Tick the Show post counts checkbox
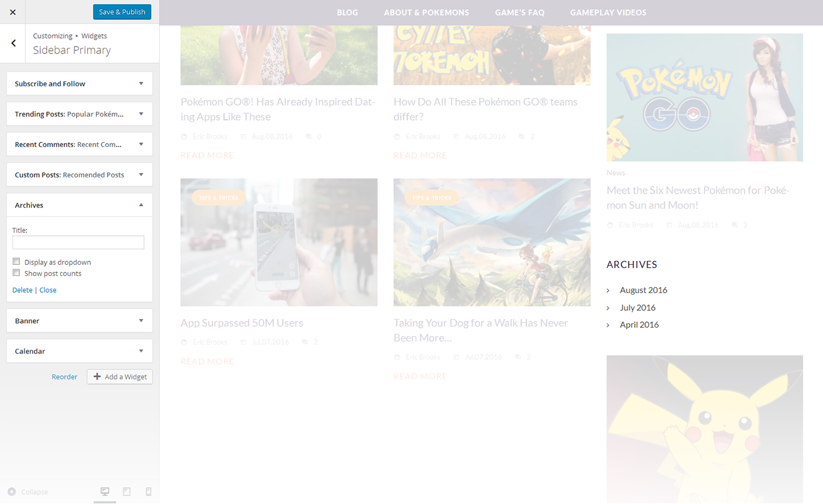 [x=16, y=273]
